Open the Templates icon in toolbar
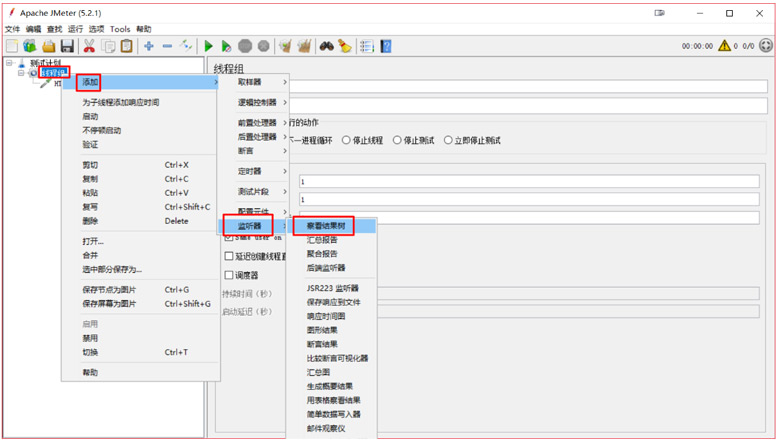Screen dimensions: 780x442 (30, 46)
